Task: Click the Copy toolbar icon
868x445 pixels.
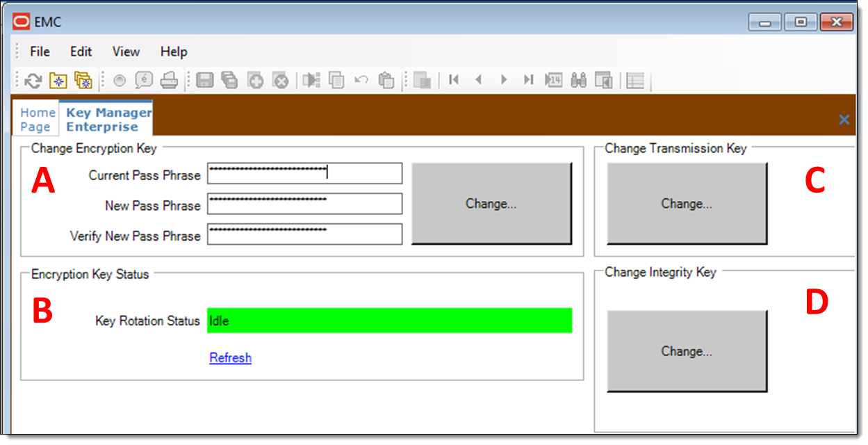Action: [336, 81]
